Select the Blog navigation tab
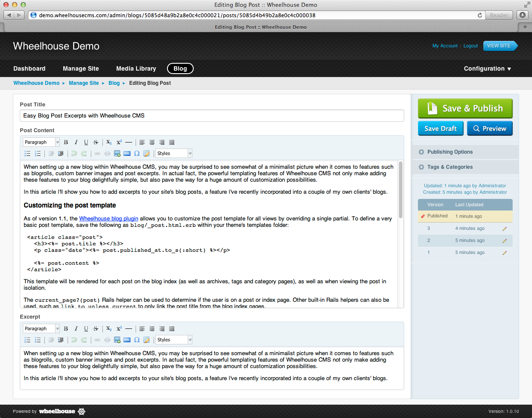 point(180,68)
